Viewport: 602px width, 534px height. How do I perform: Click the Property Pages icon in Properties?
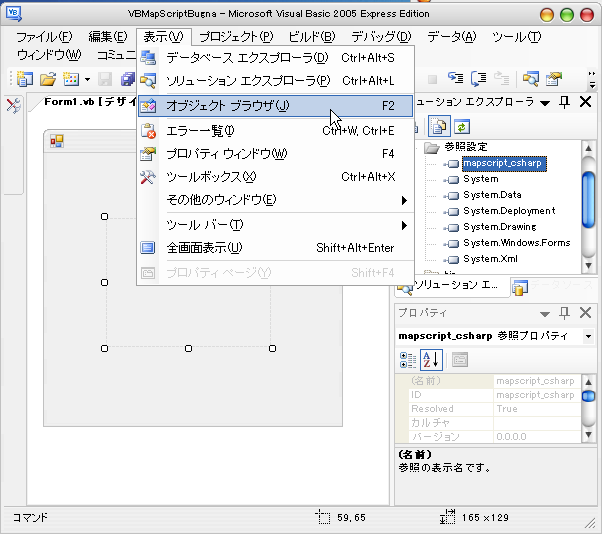point(460,360)
